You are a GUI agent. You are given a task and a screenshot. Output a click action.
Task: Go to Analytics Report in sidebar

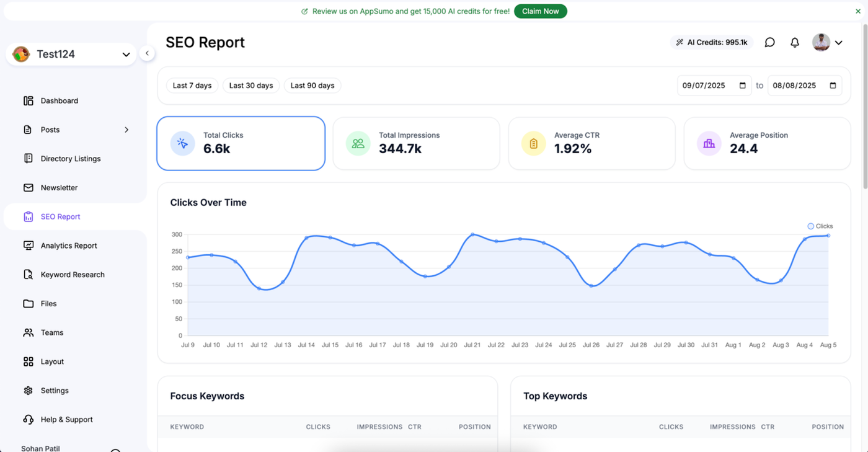pyautogui.click(x=69, y=246)
